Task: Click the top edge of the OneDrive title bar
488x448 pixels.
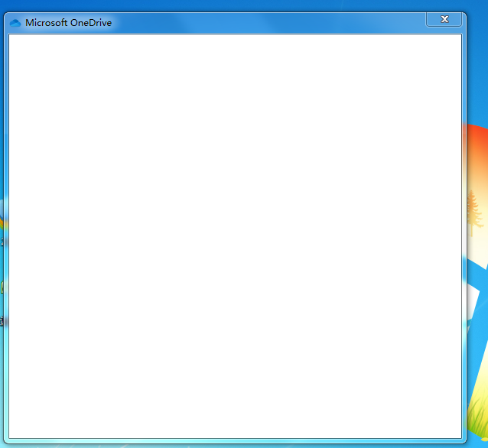Action: coord(229,14)
